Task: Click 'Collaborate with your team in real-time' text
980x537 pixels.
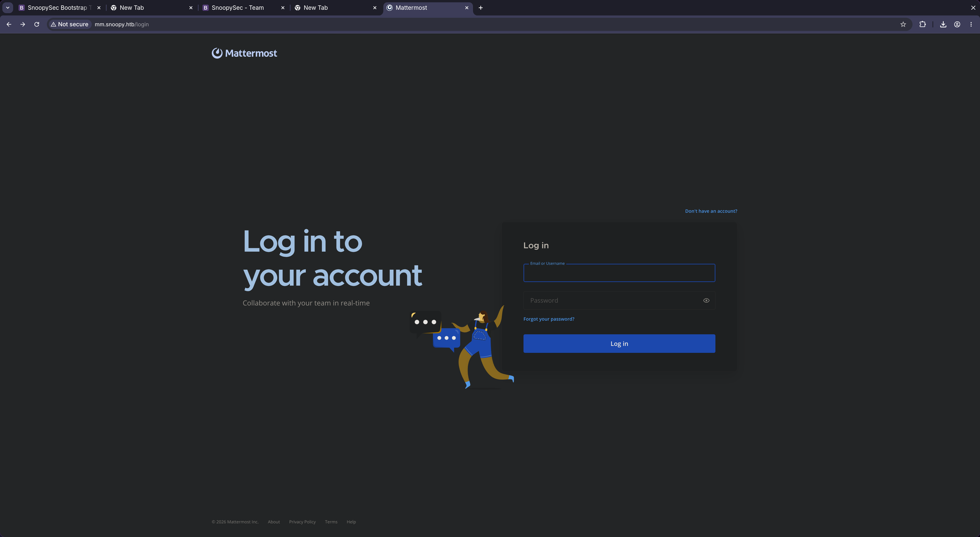Action: tap(306, 303)
